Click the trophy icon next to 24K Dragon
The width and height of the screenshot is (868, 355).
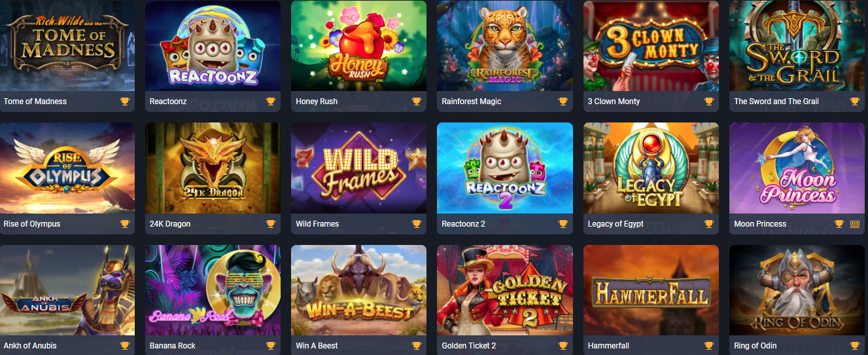(x=271, y=224)
